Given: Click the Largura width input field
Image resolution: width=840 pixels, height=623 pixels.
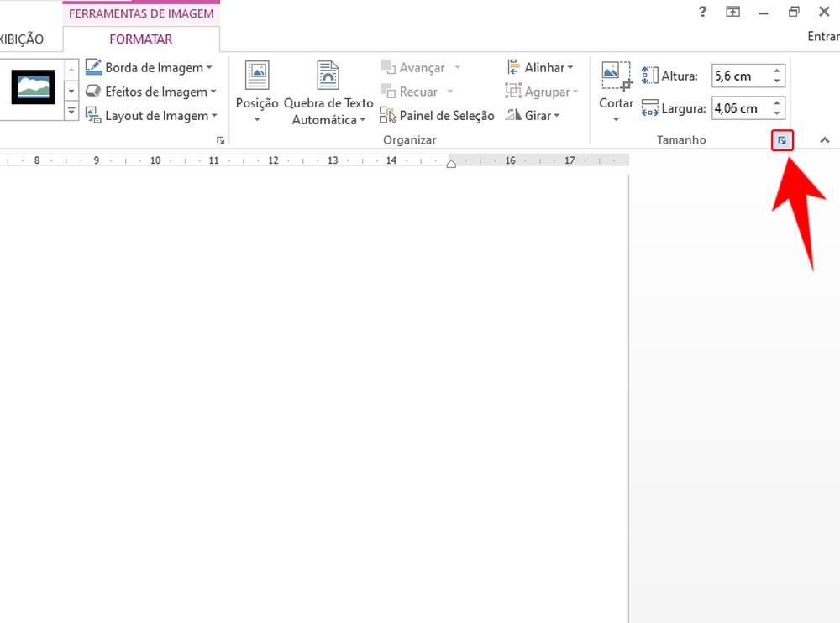Looking at the screenshot, I should click(x=739, y=108).
